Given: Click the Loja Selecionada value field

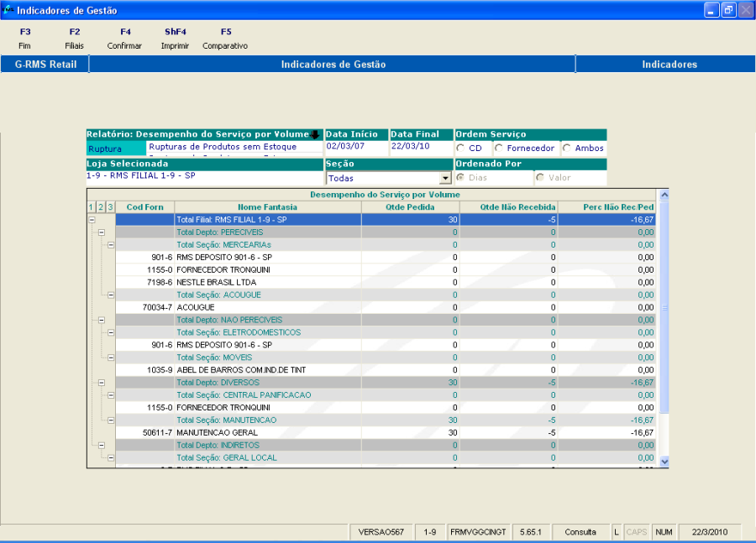Looking at the screenshot, I should click(204, 176).
